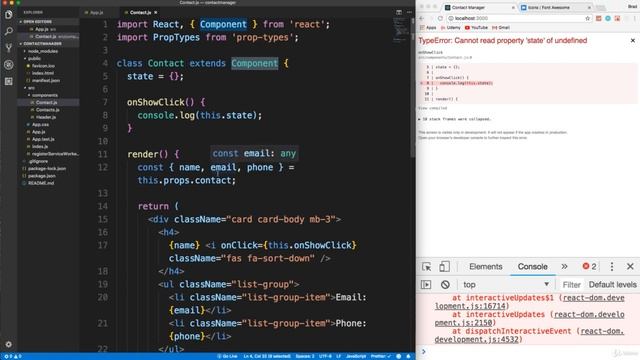Click the errors and warnings status indicator
Screen dimensions: 640x360
[12, 356]
